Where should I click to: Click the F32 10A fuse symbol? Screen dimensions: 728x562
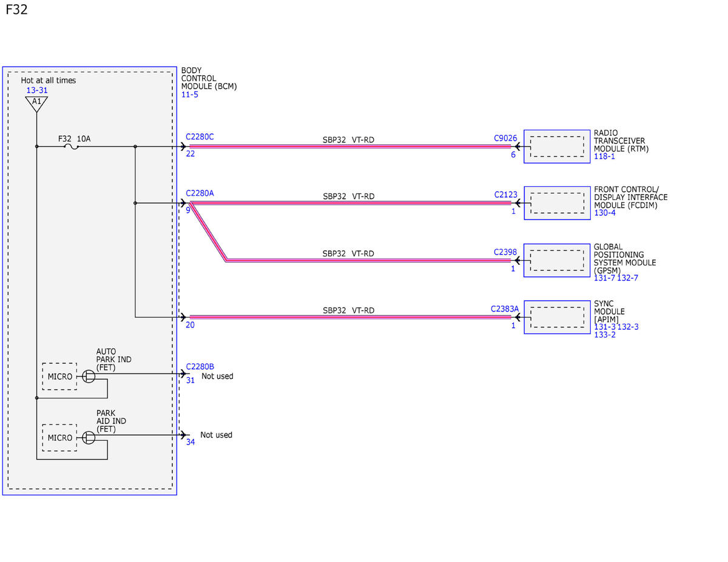72,146
